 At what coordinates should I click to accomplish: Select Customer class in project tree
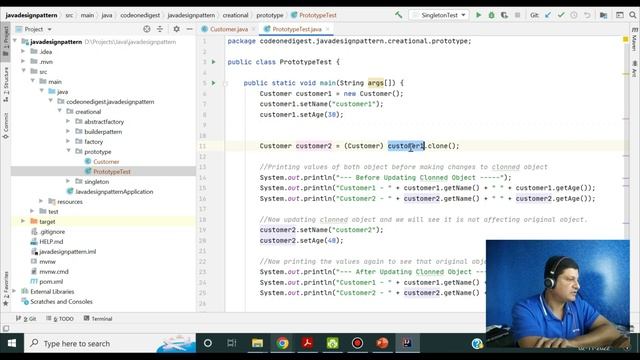106,162
